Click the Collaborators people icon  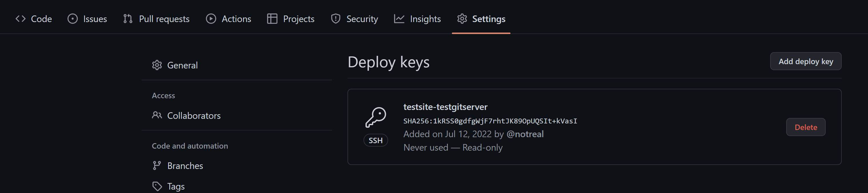coord(157,115)
